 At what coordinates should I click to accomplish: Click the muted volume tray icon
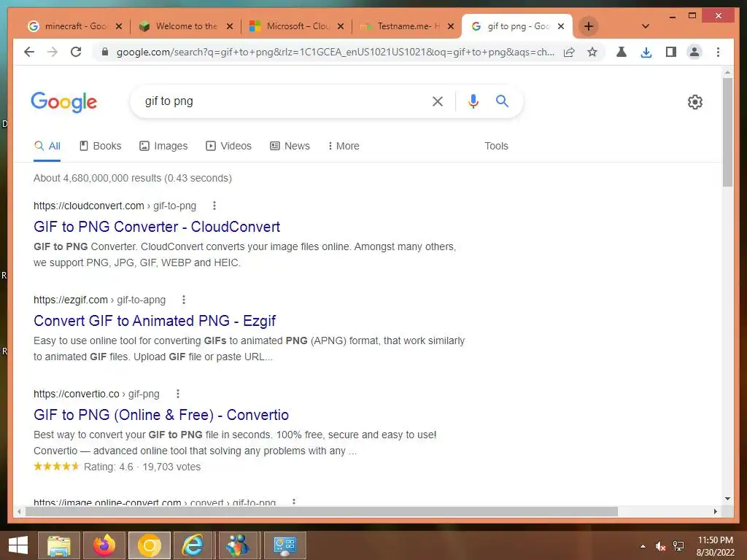pos(660,546)
